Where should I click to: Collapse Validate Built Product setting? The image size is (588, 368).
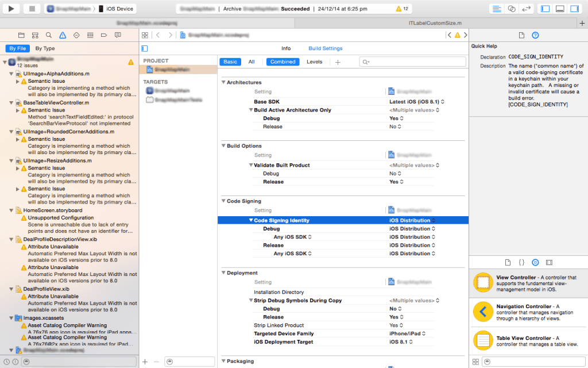[x=251, y=165]
